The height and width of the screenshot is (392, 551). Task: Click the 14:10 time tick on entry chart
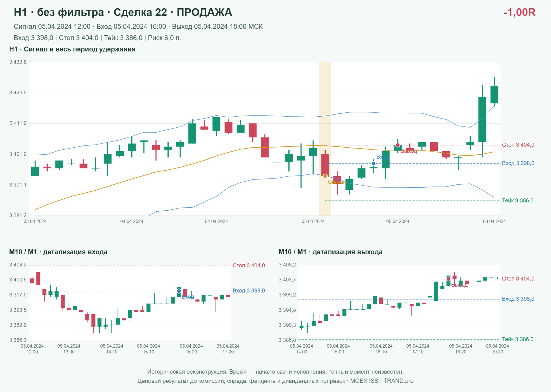[112, 352]
